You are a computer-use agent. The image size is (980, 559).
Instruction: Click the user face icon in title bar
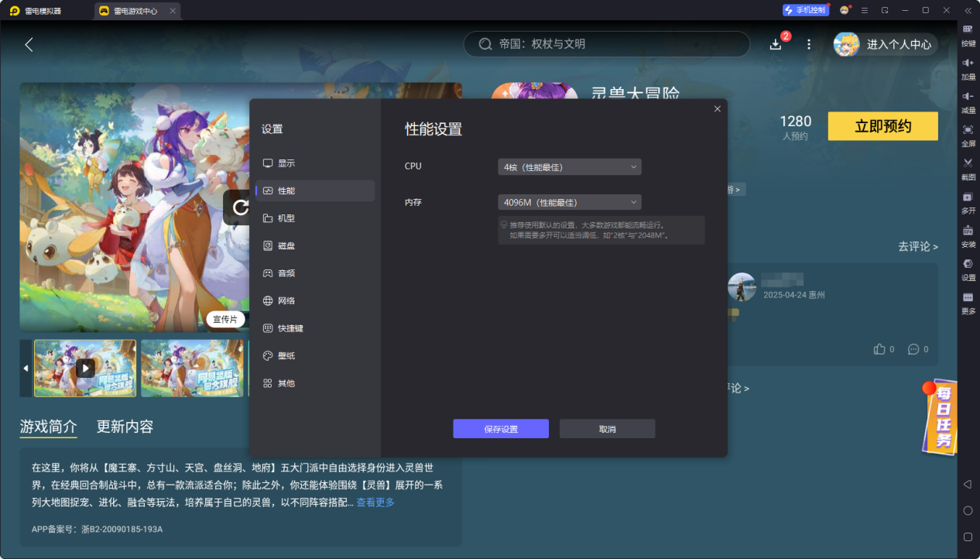coord(845,11)
